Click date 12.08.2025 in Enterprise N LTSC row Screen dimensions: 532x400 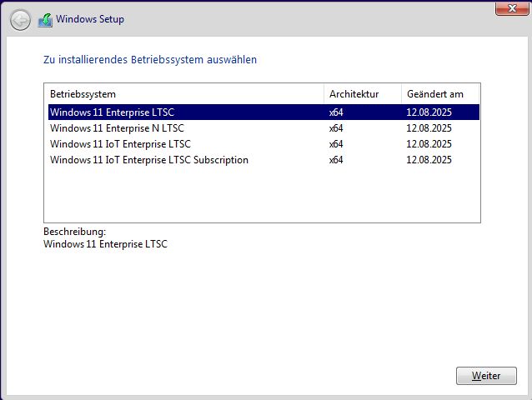coord(429,128)
